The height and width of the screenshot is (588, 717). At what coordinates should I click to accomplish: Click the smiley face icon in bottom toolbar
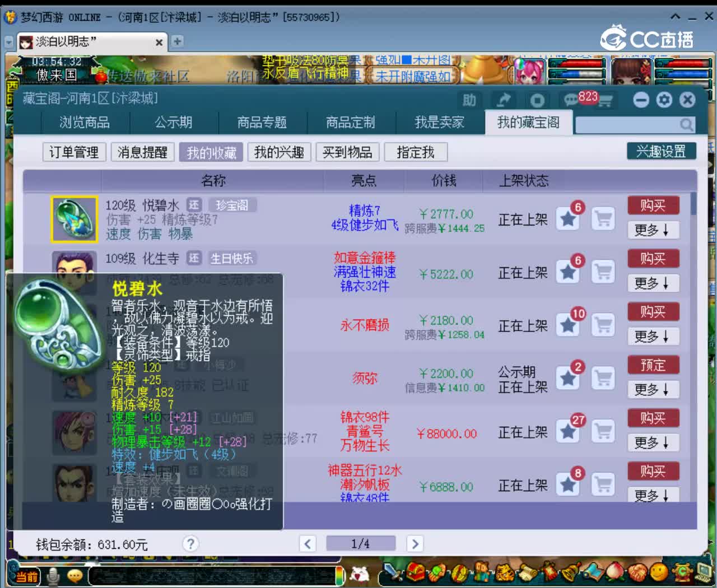pos(658,572)
